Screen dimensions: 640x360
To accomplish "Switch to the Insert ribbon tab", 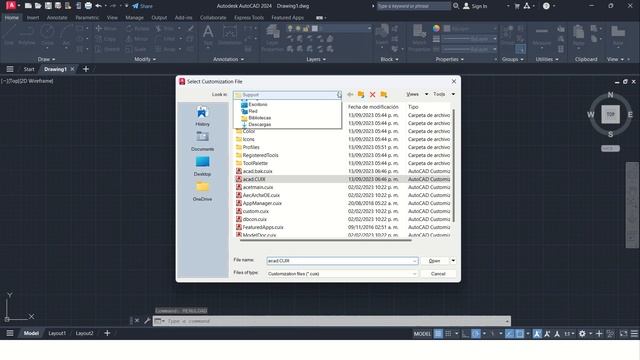I will pos(33,18).
